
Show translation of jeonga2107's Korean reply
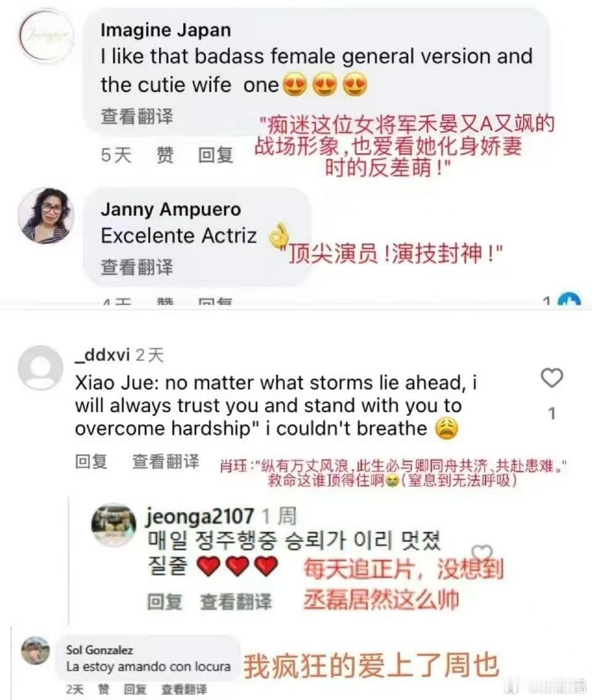tap(236, 602)
